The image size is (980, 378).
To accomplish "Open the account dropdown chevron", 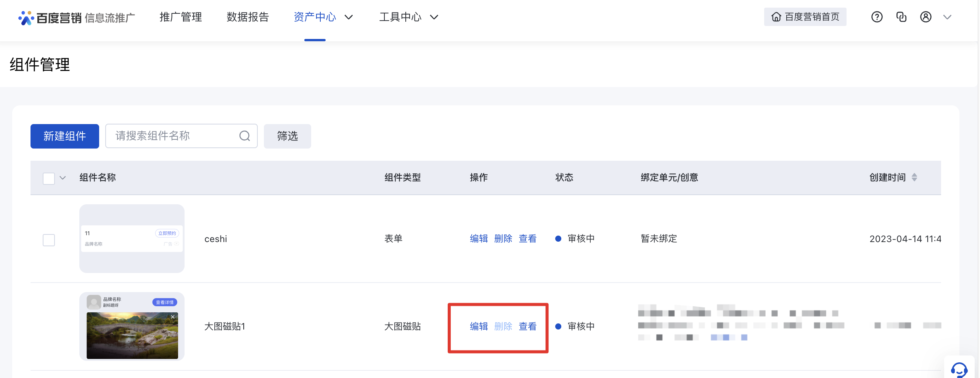I will coord(947,17).
